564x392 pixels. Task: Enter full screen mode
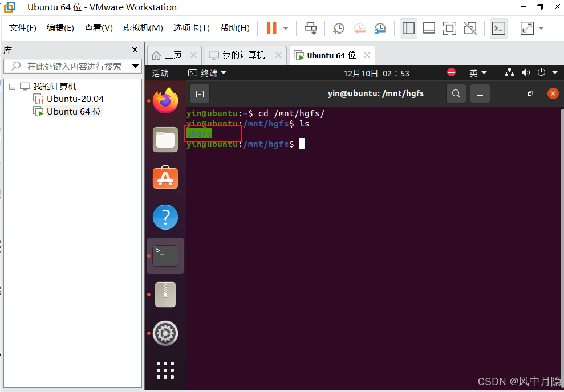click(x=449, y=28)
